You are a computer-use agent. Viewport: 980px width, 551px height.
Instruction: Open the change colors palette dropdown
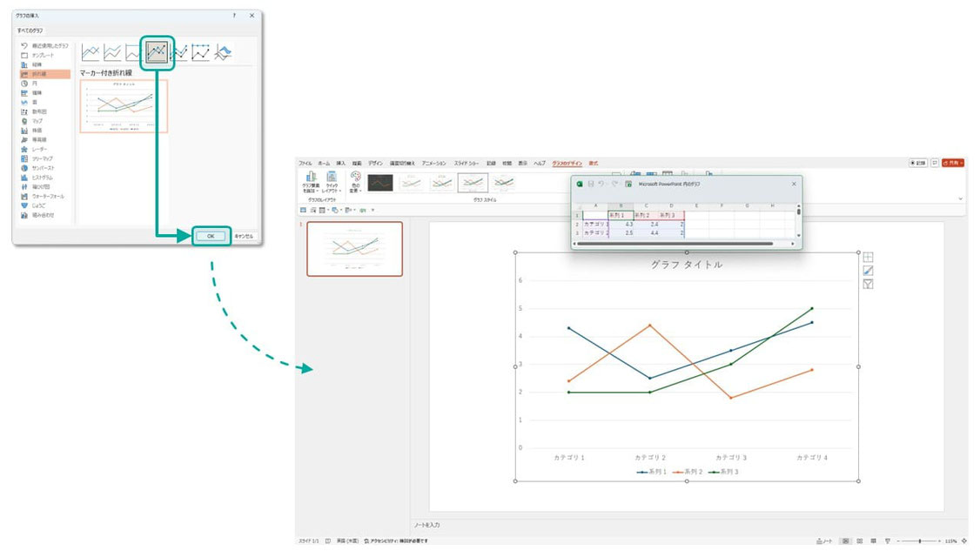356,183
